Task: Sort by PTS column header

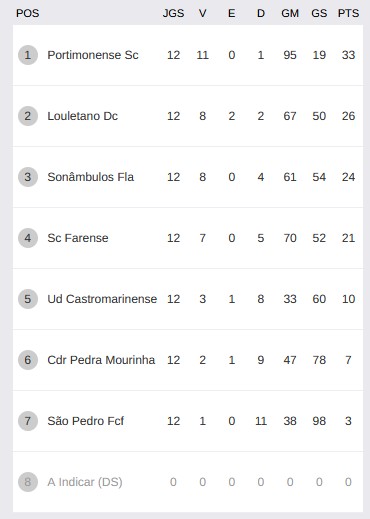Action: coord(348,13)
